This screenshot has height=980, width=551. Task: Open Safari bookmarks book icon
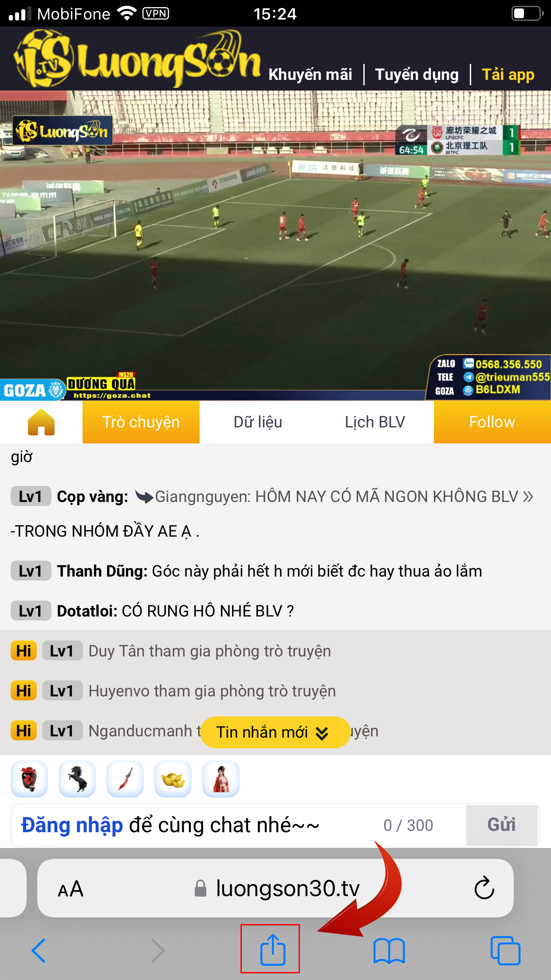pyautogui.click(x=389, y=951)
